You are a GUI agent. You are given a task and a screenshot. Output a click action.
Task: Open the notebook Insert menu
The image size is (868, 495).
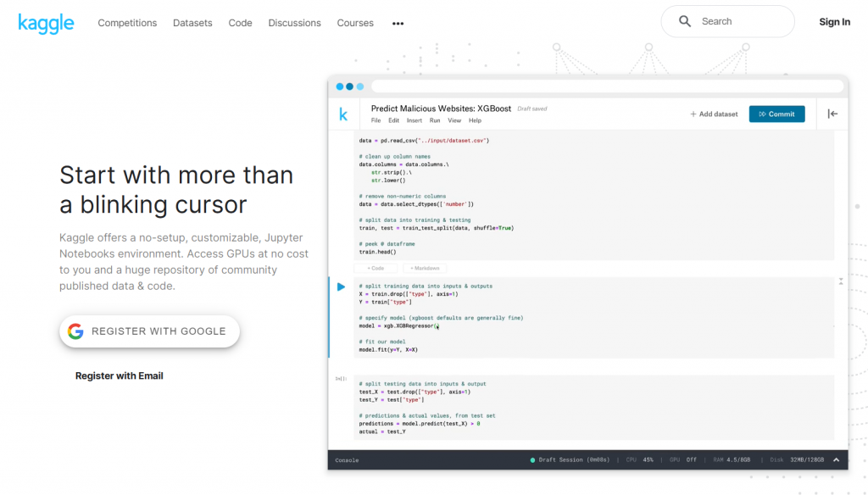(414, 120)
